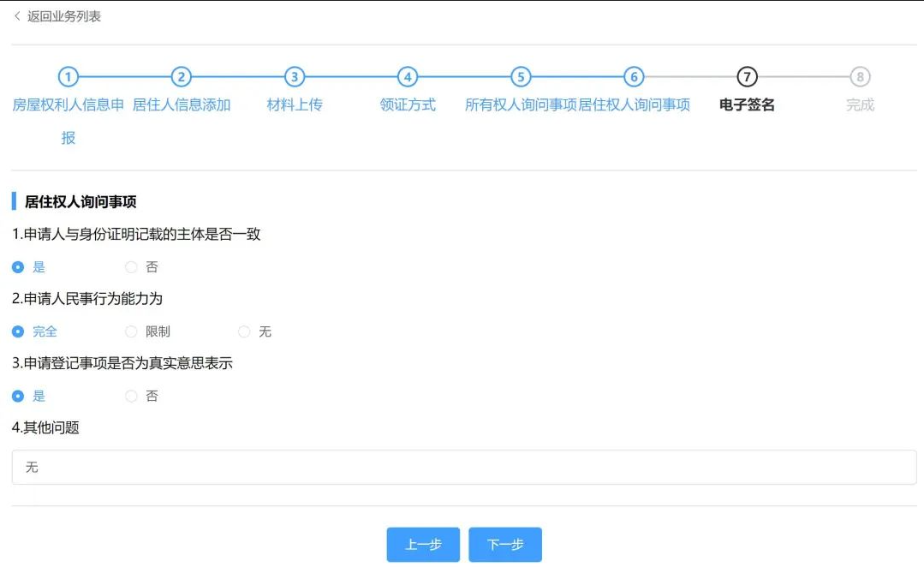Switch to the 居住人信息添加 step label
The image size is (924, 567).
point(182,105)
